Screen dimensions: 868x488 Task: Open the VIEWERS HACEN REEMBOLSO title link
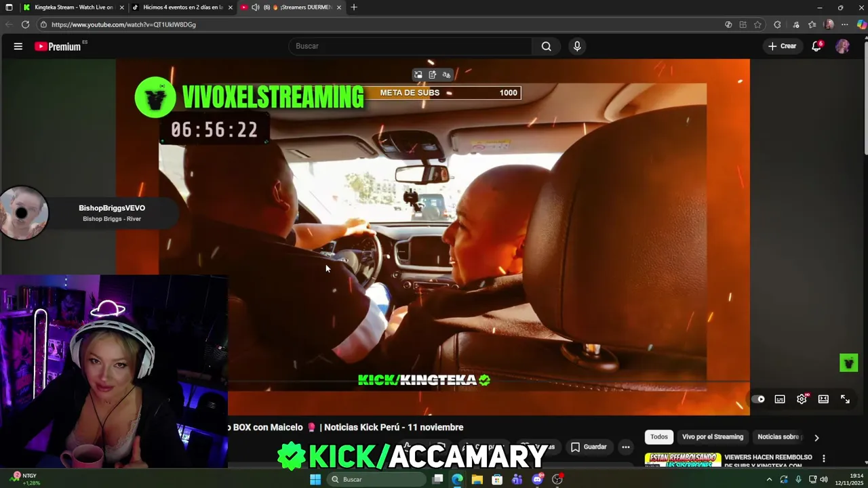(768, 461)
